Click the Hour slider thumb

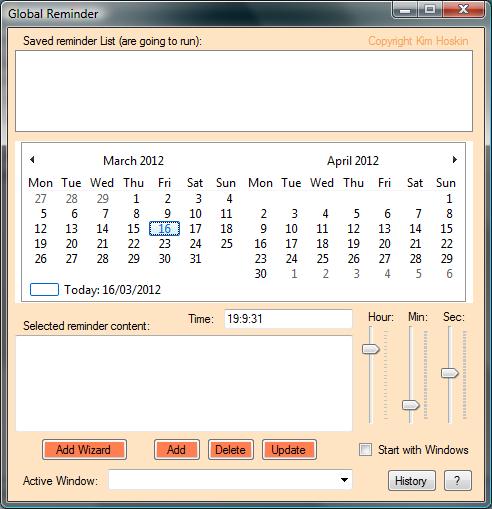(x=371, y=349)
